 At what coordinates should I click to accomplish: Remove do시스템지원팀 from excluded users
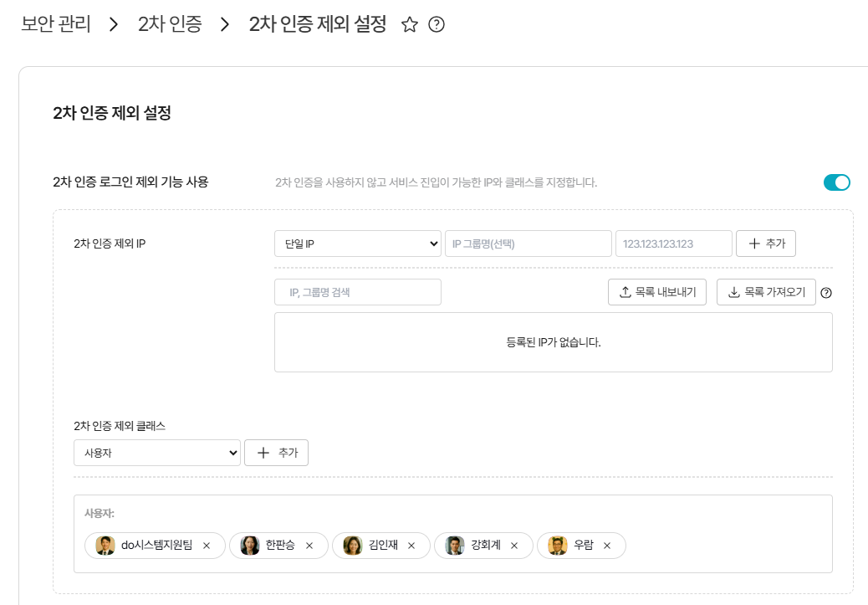click(207, 546)
